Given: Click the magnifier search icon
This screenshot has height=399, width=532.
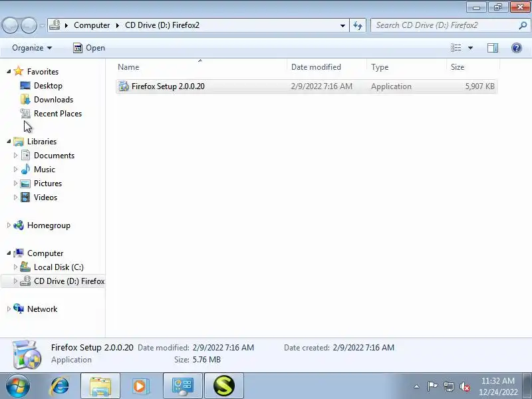Looking at the screenshot, I should click(523, 25).
